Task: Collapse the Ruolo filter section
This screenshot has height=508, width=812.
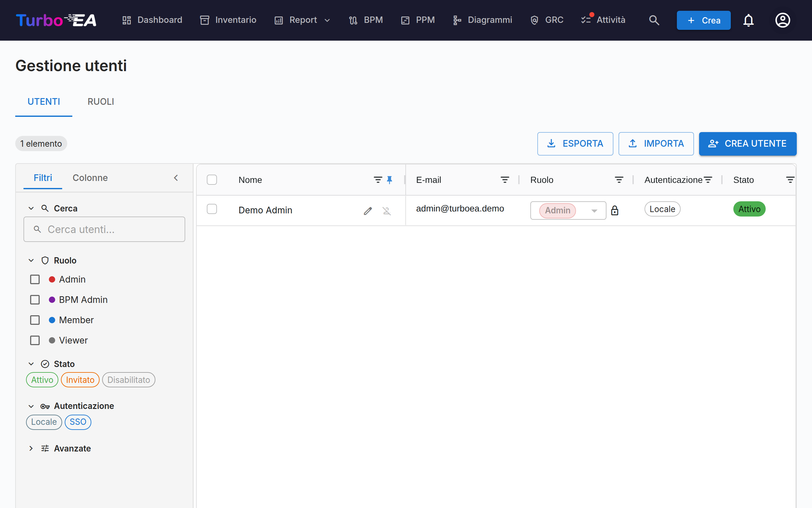Action: point(31,260)
